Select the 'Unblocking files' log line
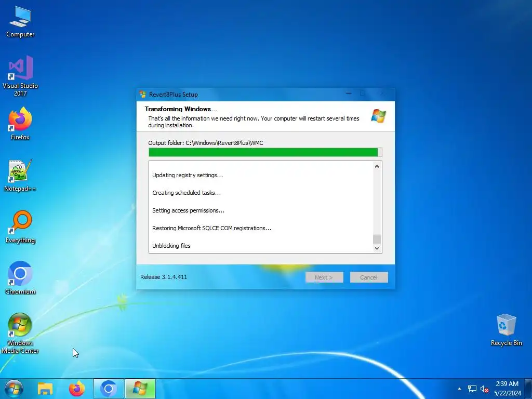 [x=171, y=246]
